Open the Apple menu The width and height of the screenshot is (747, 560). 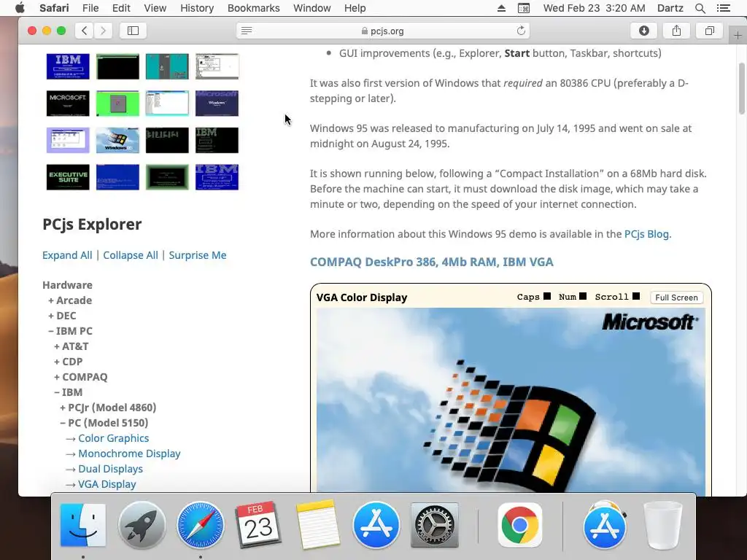pos(20,8)
